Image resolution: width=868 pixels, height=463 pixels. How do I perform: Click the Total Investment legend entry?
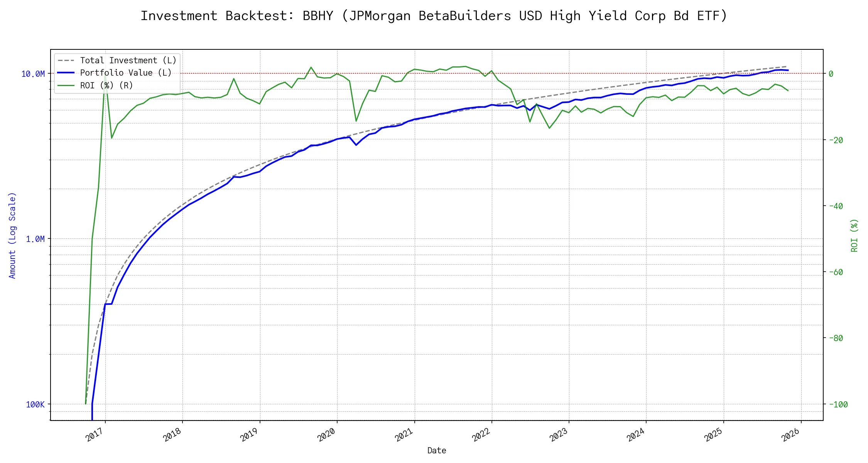click(x=128, y=61)
